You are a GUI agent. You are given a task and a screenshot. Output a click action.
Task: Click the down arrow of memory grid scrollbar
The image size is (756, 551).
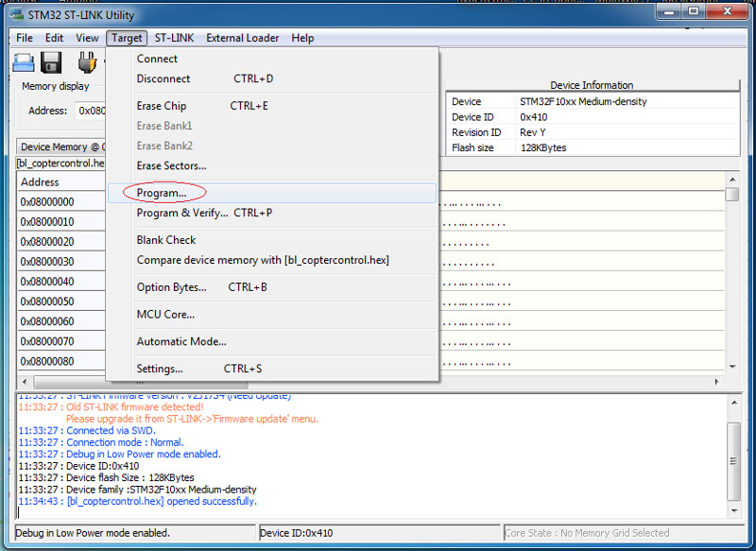point(732,367)
